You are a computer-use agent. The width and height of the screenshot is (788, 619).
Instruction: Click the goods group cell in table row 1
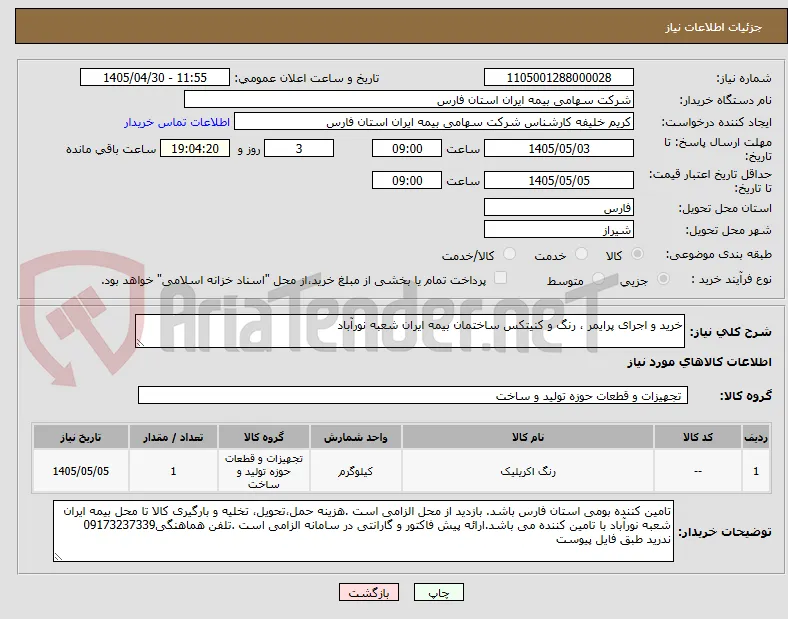point(264,471)
